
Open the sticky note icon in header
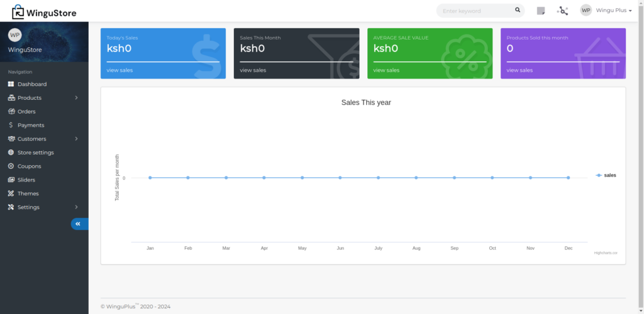pyautogui.click(x=541, y=11)
